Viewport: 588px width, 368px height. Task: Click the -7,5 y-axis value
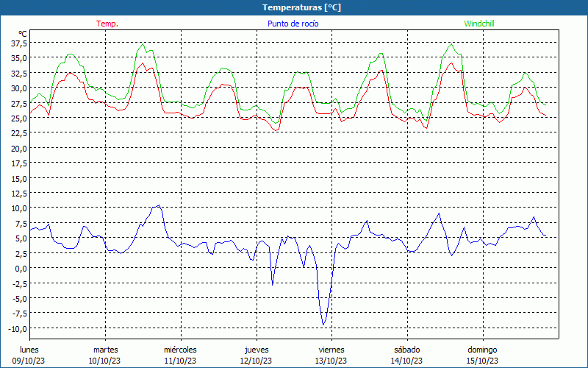point(18,314)
